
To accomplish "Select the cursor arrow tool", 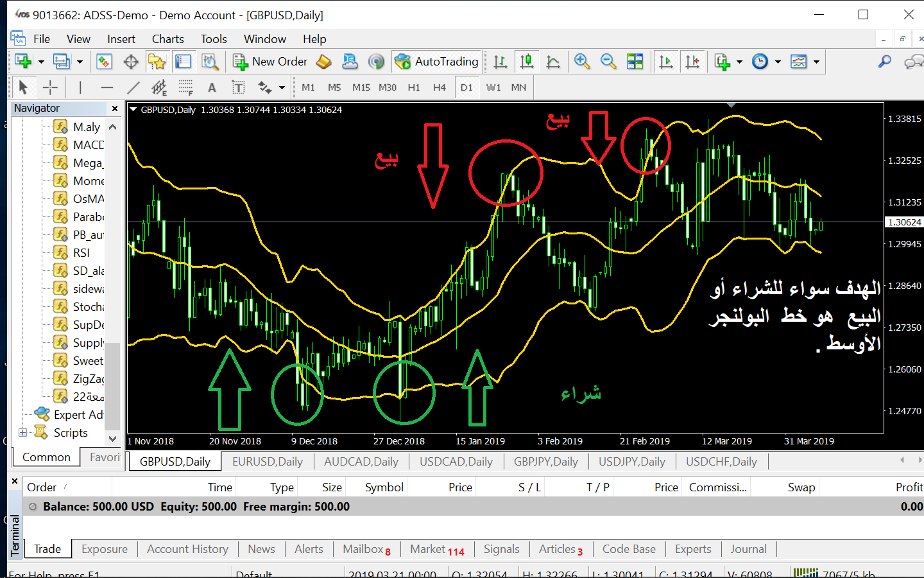I will (x=23, y=87).
